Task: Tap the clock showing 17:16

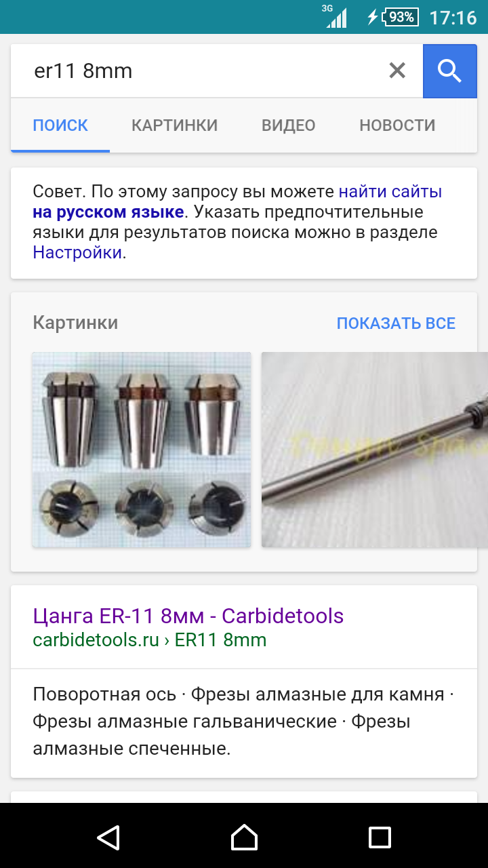Action: tap(453, 18)
